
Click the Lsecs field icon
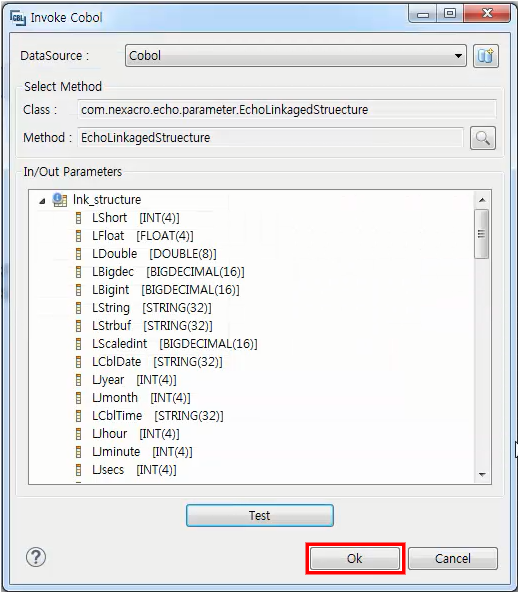point(79,470)
